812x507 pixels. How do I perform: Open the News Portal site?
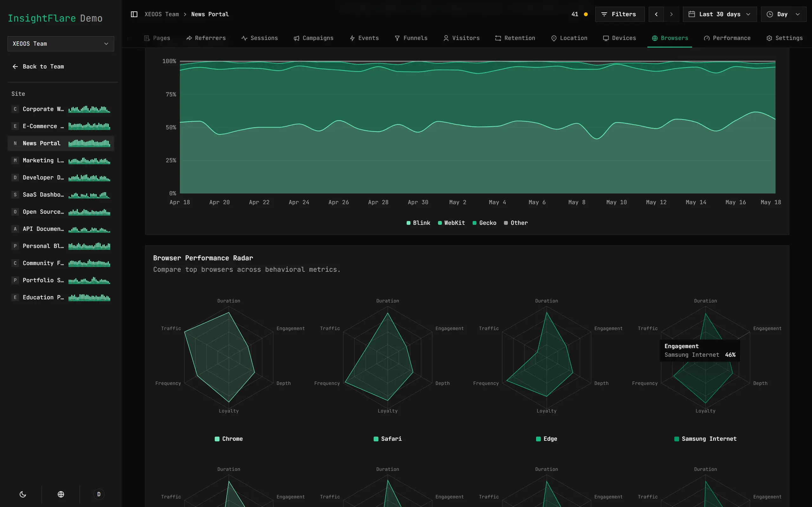(x=61, y=143)
